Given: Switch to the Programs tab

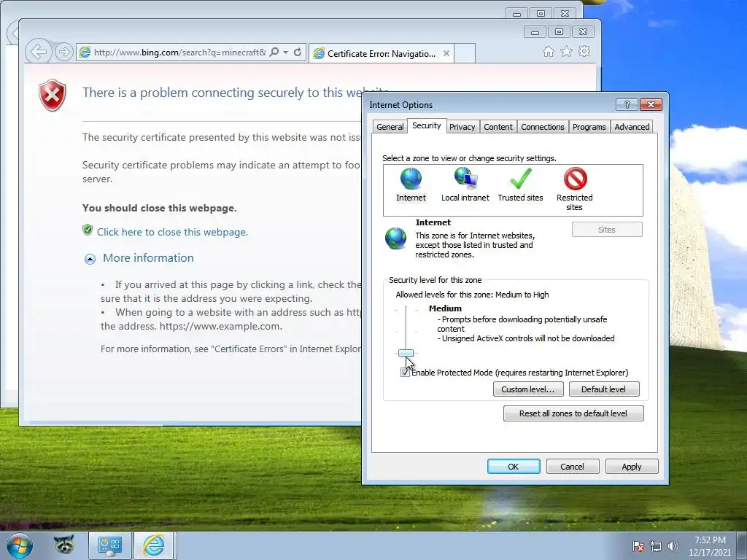Looking at the screenshot, I should (x=589, y=127).
